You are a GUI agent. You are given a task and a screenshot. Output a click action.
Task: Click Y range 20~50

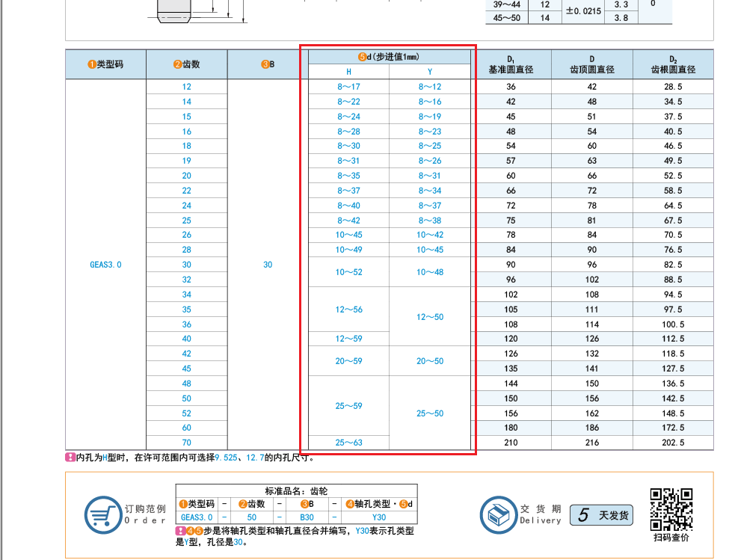pyautogui.click(x=430, y=361)
